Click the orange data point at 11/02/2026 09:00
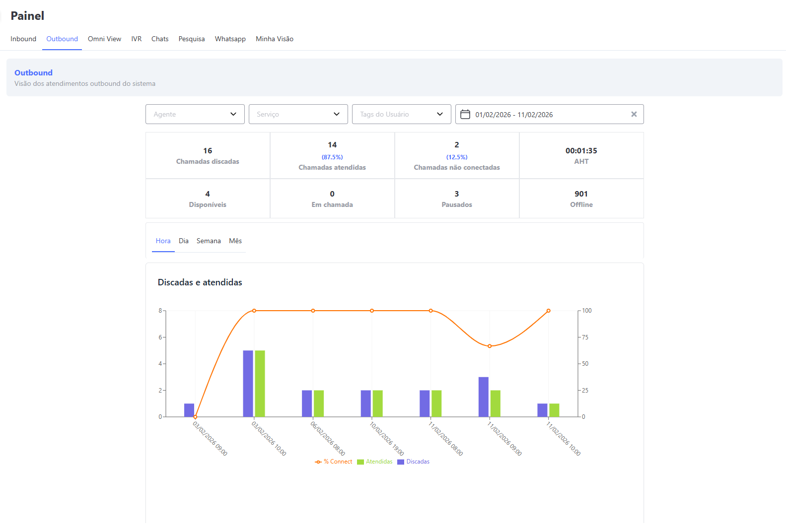The width and height of the screenshot is (786, 532). pyautogui.click(x=490, y=346)
